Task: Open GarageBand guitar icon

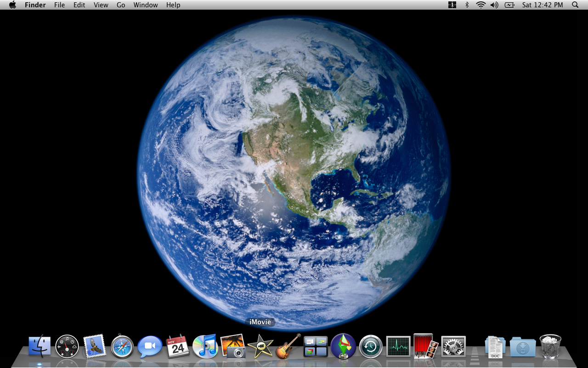Action: [288, 346]
